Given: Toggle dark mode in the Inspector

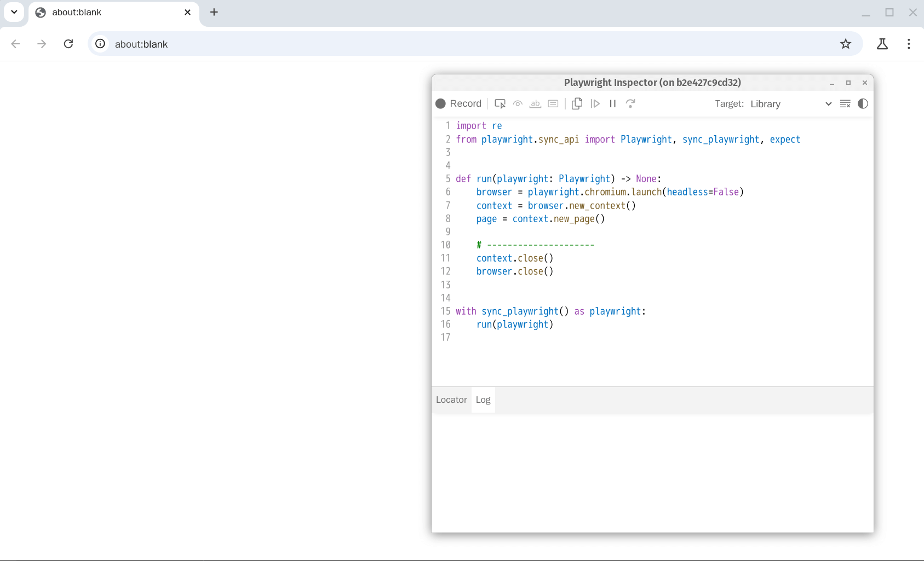Looking at the screenshot, I should pos(863,103).
